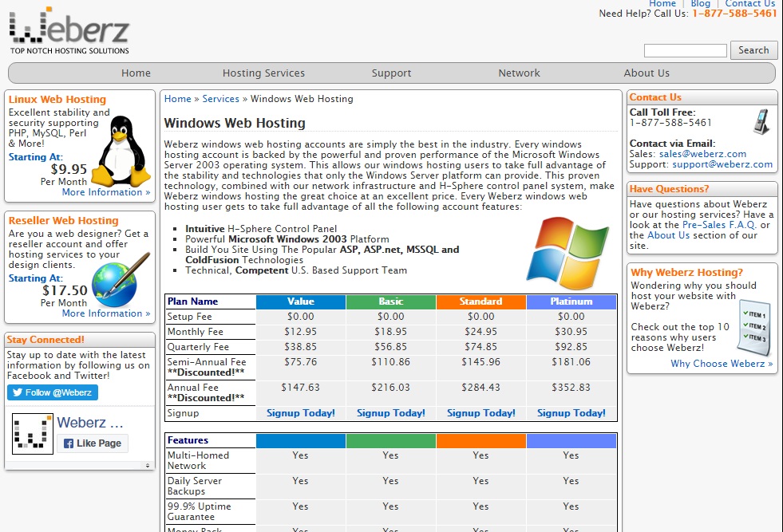
Task: Click the Stay Connected! heading
Action: point(45,340)
